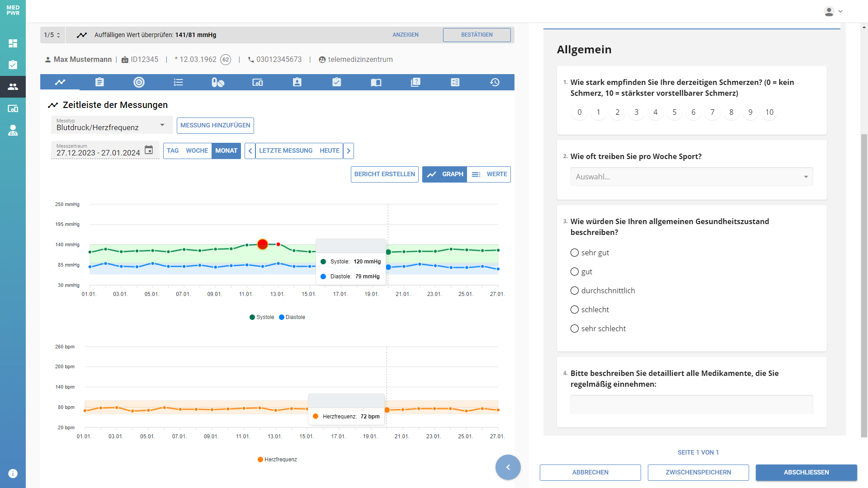Switch to the measurements timeline tab
The width and height of the screenshot is (868, 488).
point(60,82)
